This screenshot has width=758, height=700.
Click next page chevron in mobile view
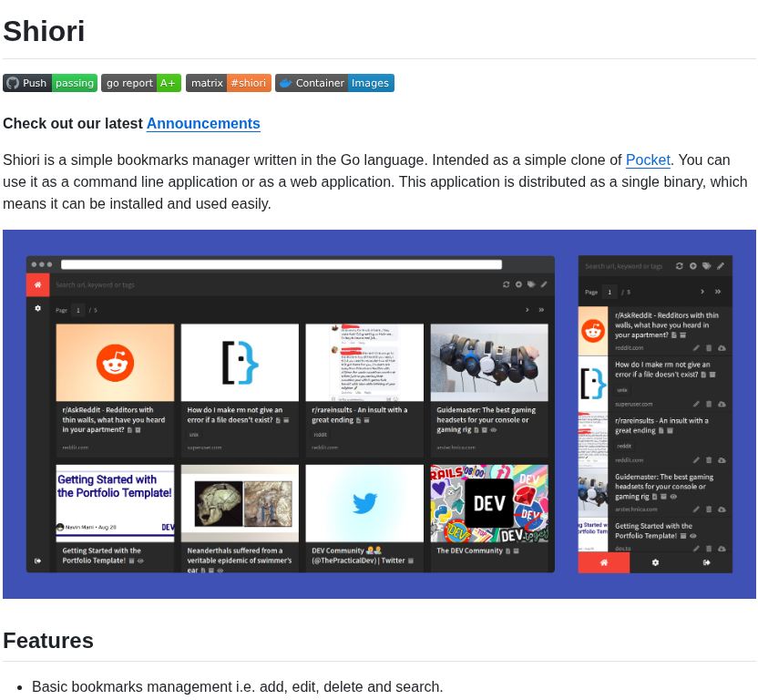click(x=702, y=292)
